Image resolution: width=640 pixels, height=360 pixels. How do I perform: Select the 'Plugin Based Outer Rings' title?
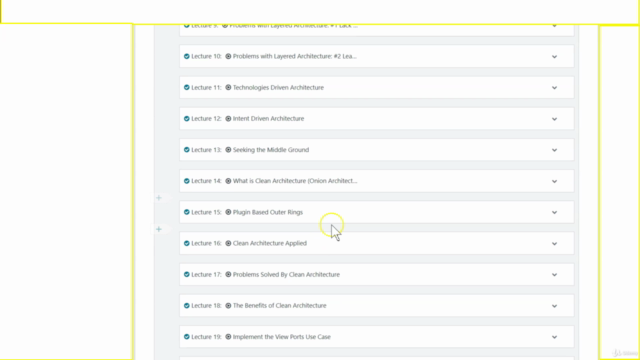[268, 212]
